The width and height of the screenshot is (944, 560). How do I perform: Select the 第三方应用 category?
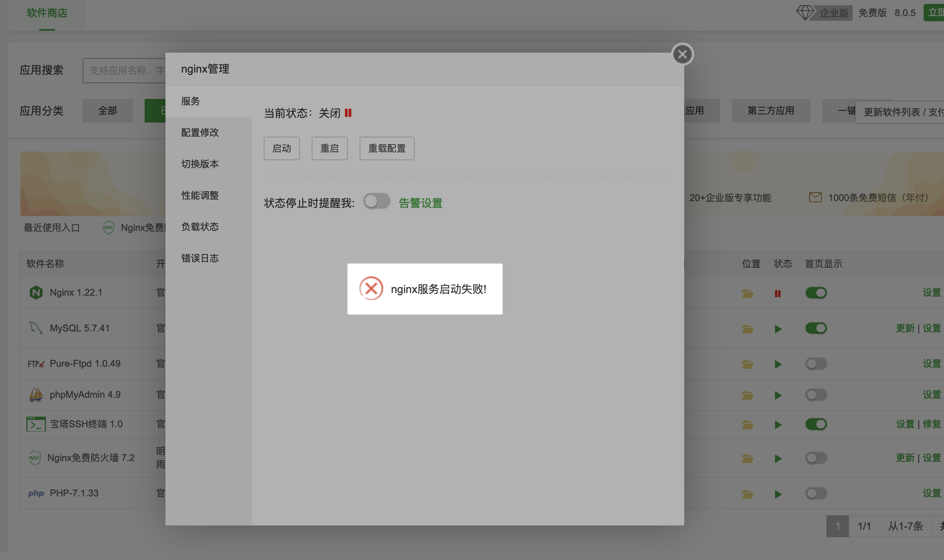pos(771,111)
